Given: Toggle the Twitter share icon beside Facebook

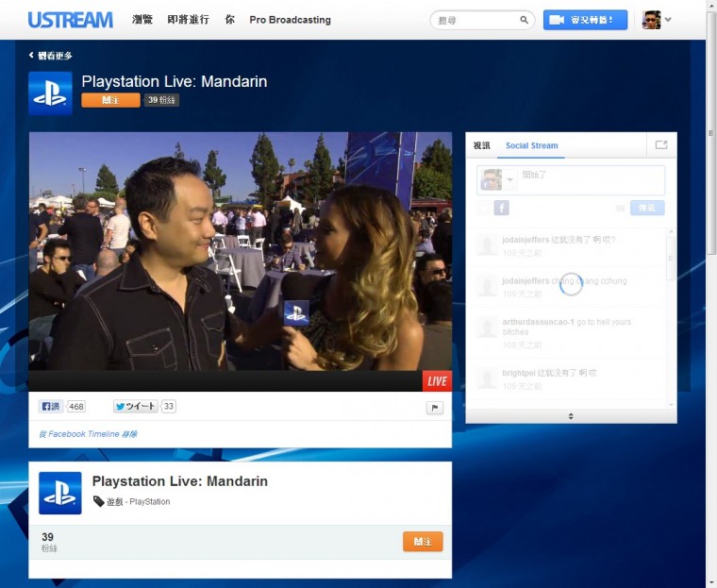Looking at the screenshot, I should (x=484, y=208).
